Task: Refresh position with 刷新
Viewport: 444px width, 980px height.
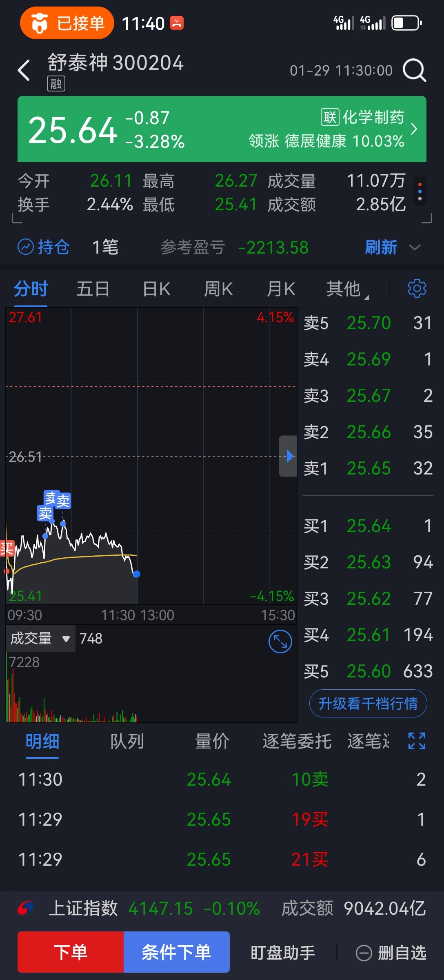Action: point(381,247)
